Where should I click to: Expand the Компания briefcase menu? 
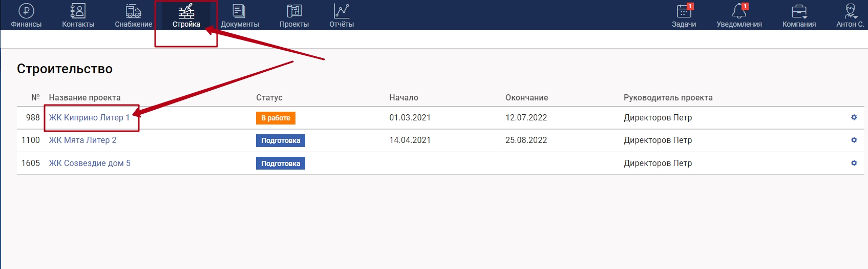(x=799, y=11)
